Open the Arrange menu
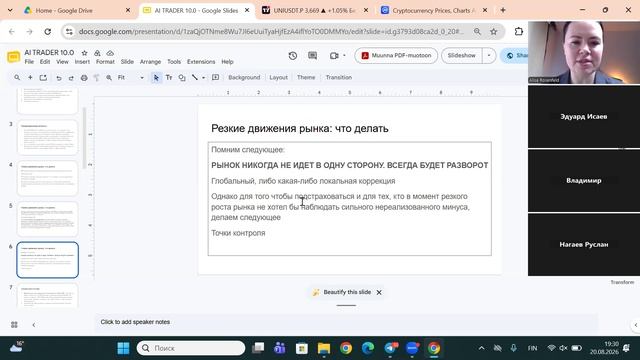 (x=150, y=62)
